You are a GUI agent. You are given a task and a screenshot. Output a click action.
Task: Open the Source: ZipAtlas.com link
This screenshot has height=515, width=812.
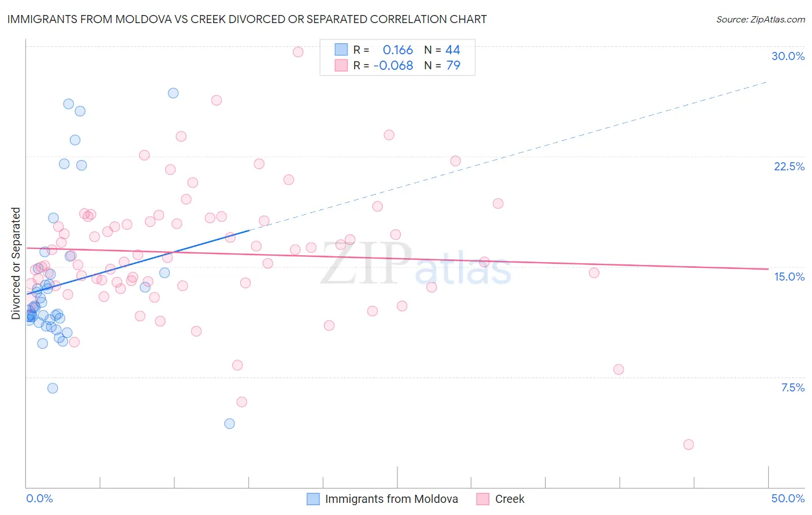pyautogui.click(x=761, y=19)
